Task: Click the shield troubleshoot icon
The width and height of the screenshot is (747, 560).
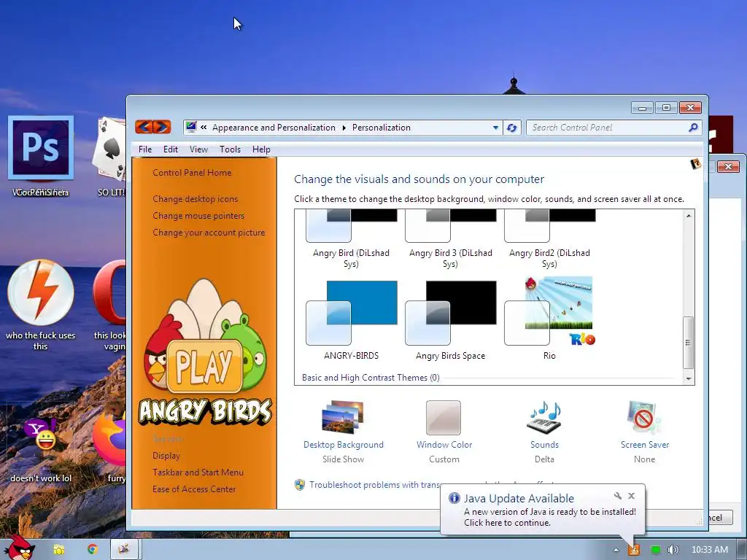Action: click(300, 485)
